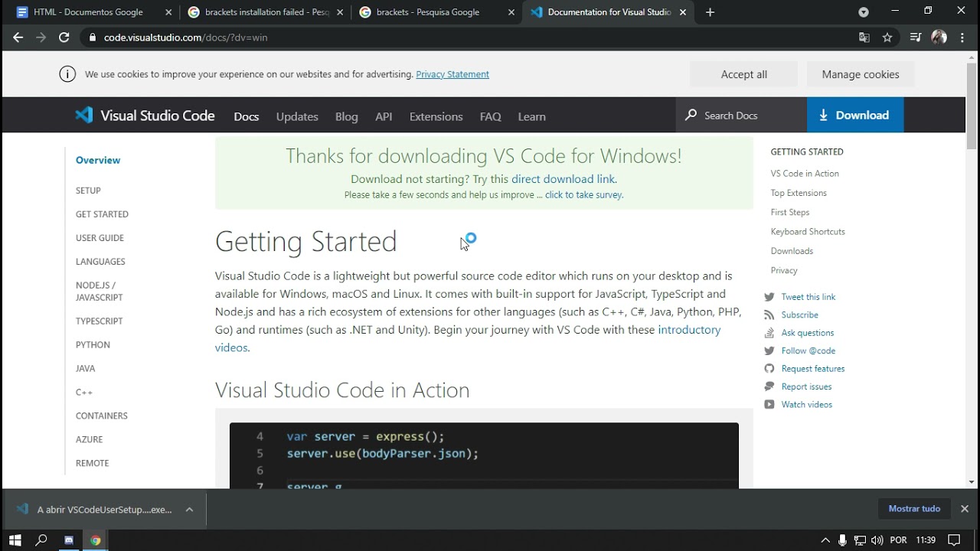
Task: Open the Privacy Statement link
Action: 452,74
